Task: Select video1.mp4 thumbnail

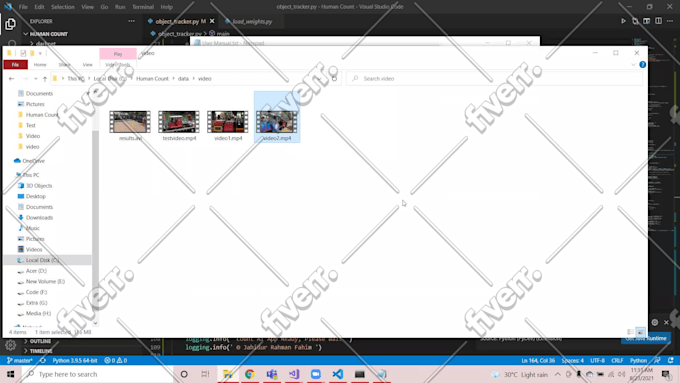Action: [228, 122]
